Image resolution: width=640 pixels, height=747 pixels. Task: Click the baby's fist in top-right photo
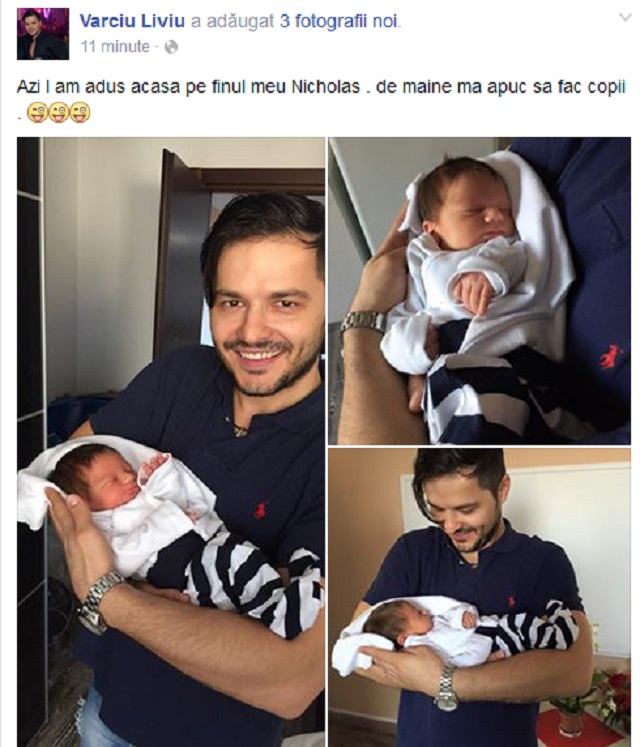(471, 293)
